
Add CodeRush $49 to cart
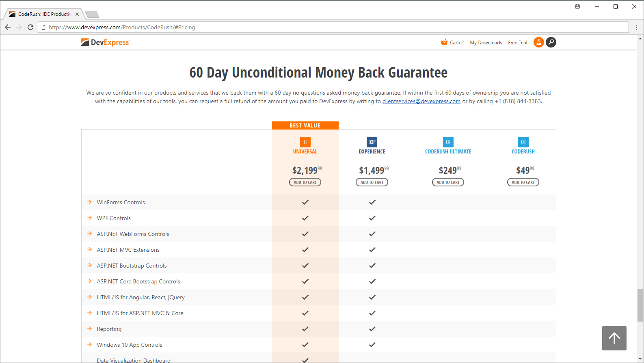pyautogui.click(x=523, y=182)
